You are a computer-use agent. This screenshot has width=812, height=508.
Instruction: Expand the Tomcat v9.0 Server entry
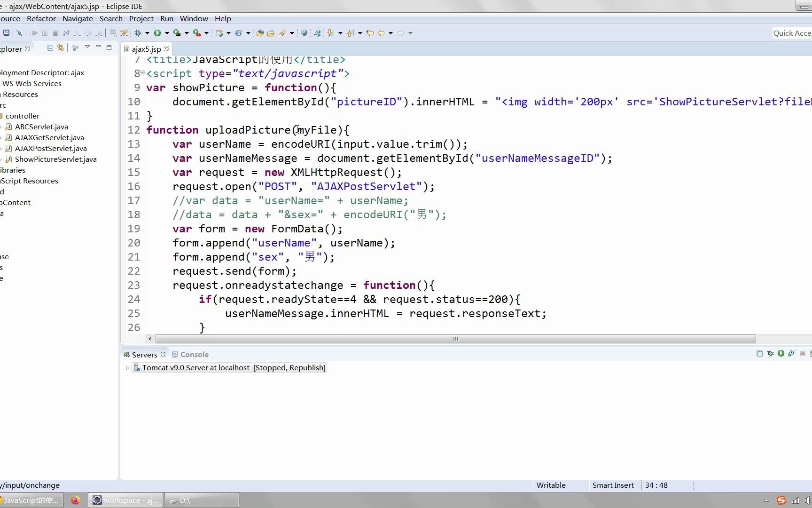[127, 368]
